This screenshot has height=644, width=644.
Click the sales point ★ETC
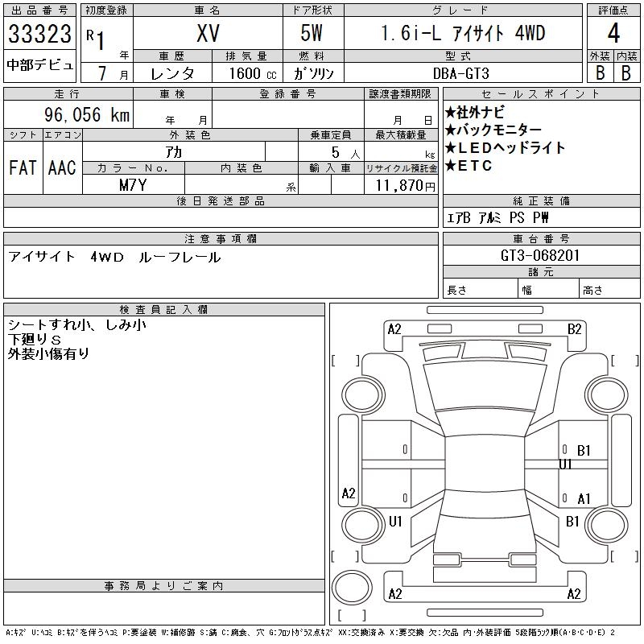point(469,166)
